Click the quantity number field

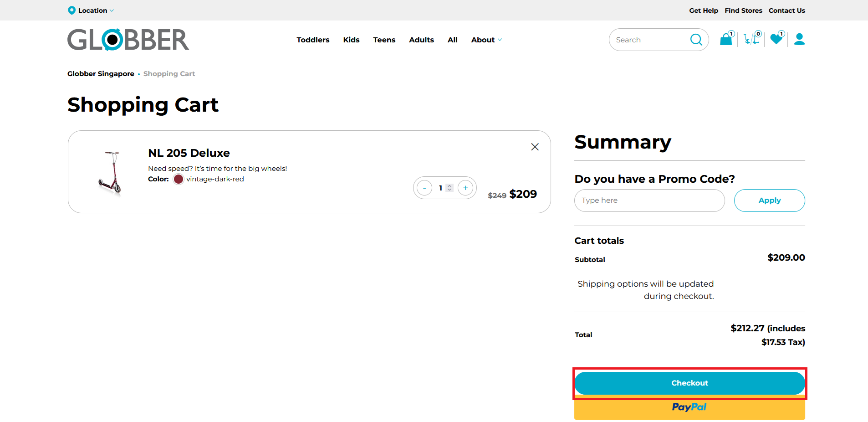click(444, 188)
